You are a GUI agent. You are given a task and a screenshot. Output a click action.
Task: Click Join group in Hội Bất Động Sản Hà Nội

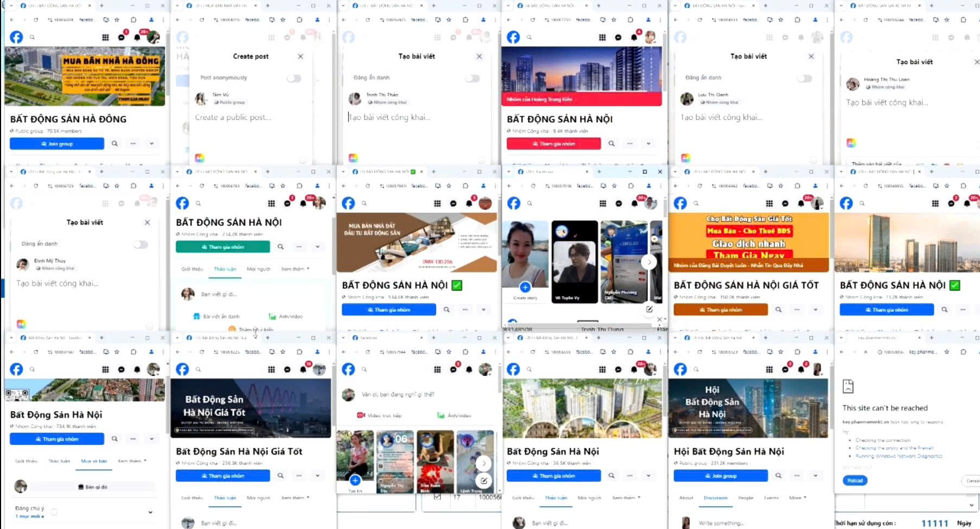tap(721, 476)
